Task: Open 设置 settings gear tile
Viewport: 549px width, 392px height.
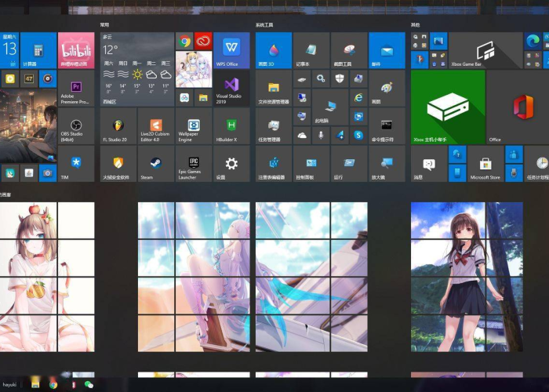Action: (x=232, y=164)
